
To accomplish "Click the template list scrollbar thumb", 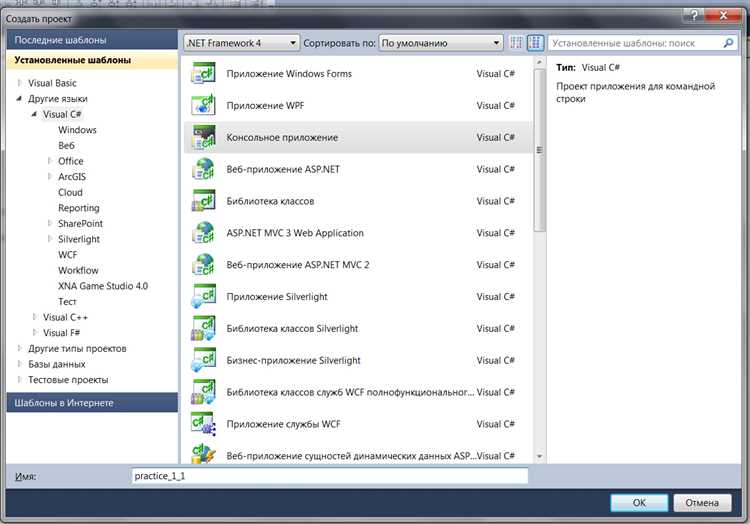I will (539, 150).
